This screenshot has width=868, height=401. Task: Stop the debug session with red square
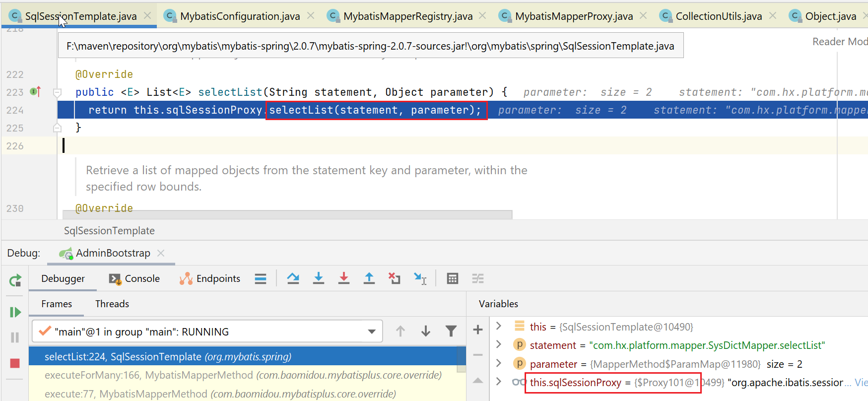tap(15, 363)
